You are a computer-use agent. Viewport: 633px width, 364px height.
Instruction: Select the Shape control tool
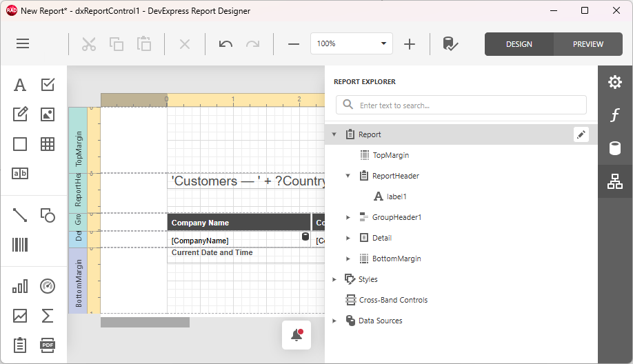point(48,215)
